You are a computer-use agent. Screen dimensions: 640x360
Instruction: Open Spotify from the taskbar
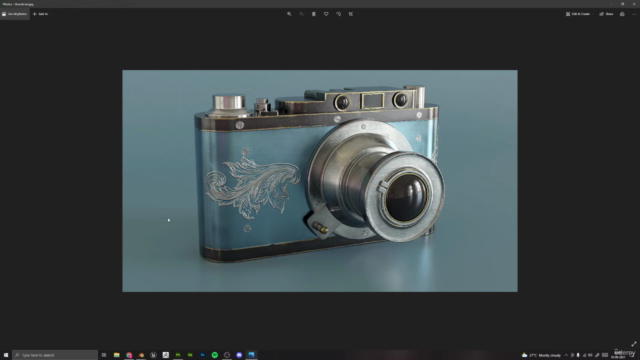(x=215, y=355)
